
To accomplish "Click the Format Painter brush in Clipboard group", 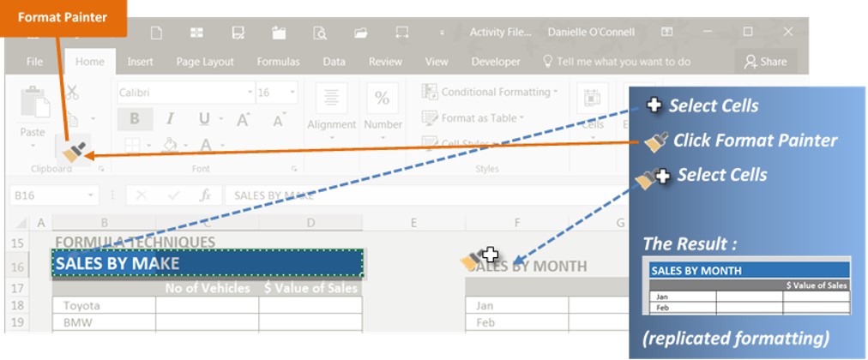I will point(74,152).
